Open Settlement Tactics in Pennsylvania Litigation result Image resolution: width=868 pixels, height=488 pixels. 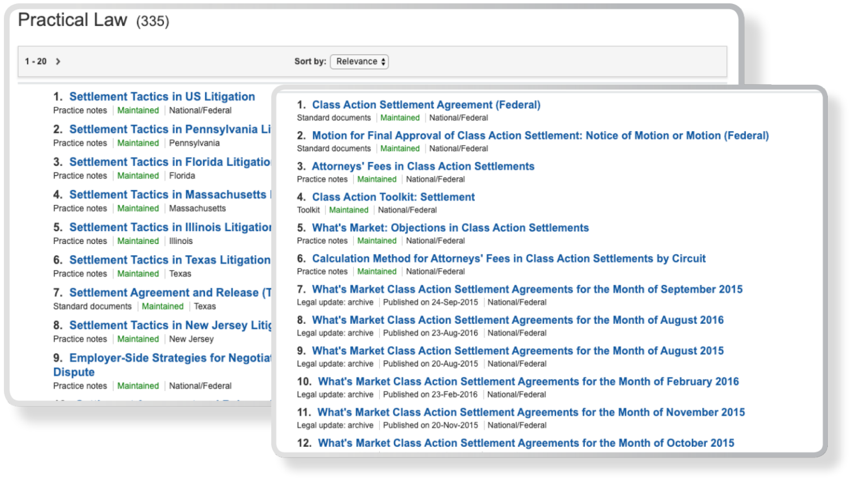pos(170,129)
